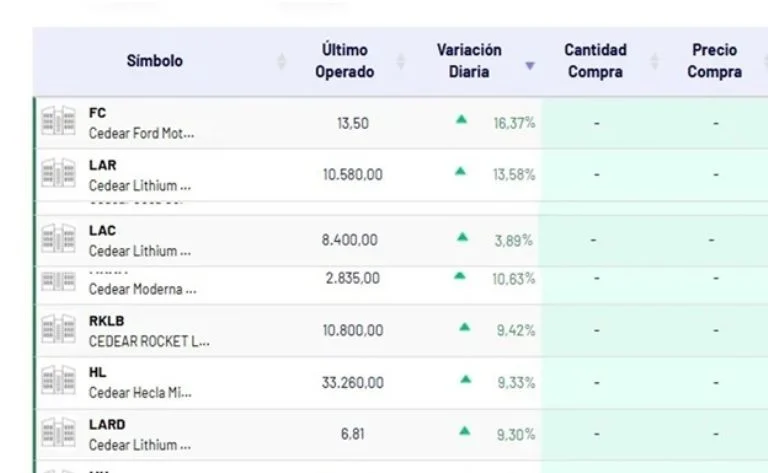Click the building icon beside Cedear Moderna
This screenshot has width=768, height=473.
(58, 281)
